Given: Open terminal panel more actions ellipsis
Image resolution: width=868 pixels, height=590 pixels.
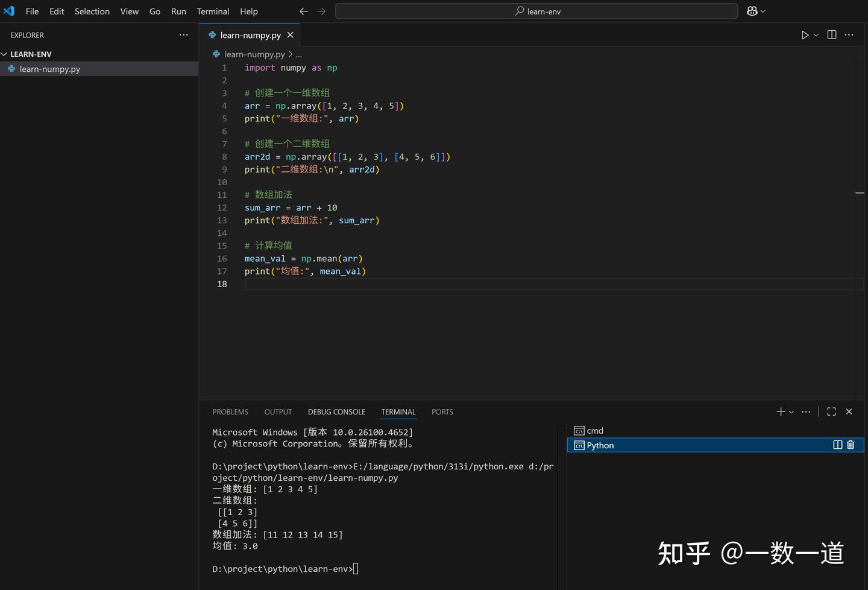Looking at the screenshot, I should (x=806, y=411).
